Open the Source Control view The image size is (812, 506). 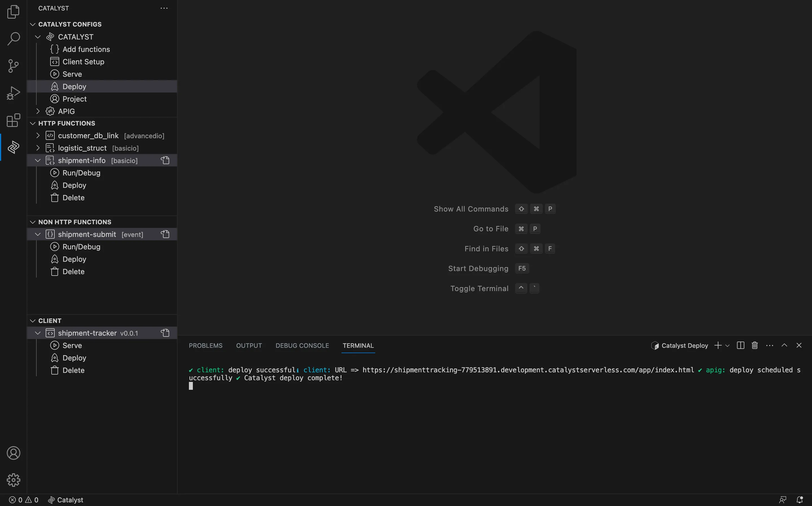13,66
